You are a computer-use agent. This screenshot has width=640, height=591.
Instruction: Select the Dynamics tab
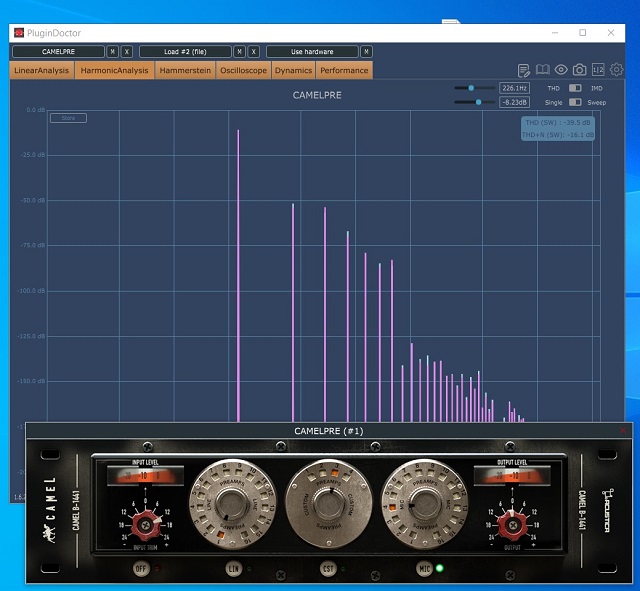293,70
